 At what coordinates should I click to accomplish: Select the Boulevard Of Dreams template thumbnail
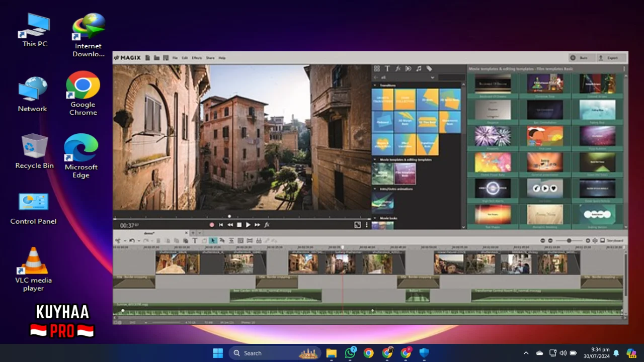tap(493, 83)
